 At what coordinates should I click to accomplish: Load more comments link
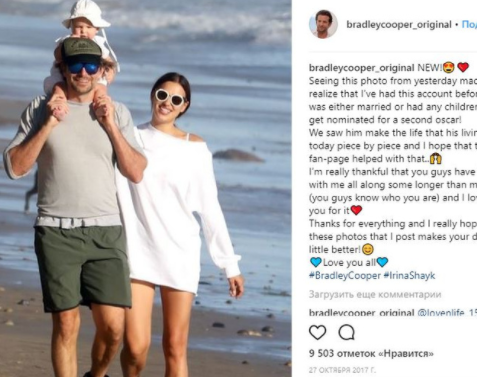pyautogui.click(x=375, y=295)
